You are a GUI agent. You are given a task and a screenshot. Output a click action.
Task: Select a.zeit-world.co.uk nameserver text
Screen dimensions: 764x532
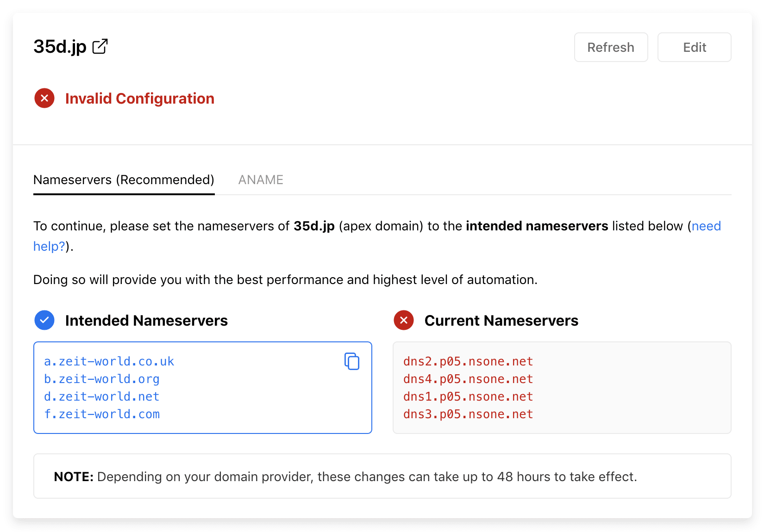pyautogui.click(x=109, y=361)
